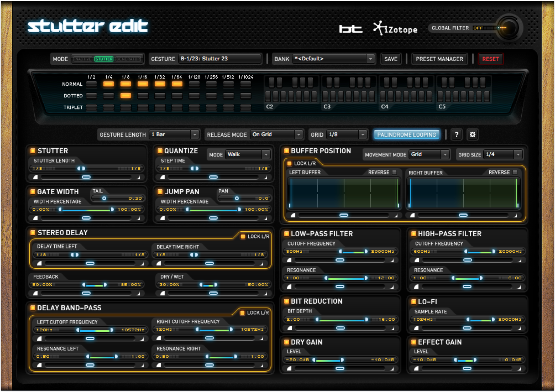Screen dimensions: 555x392
Task: Open the Grid 1/8 dropdown
Action: coord(347,135)
